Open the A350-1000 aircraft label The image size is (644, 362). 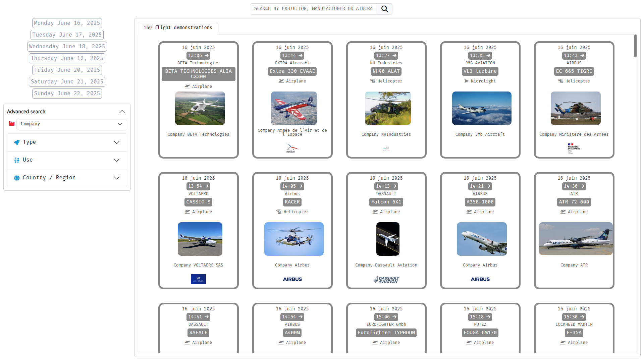[480, 202]
